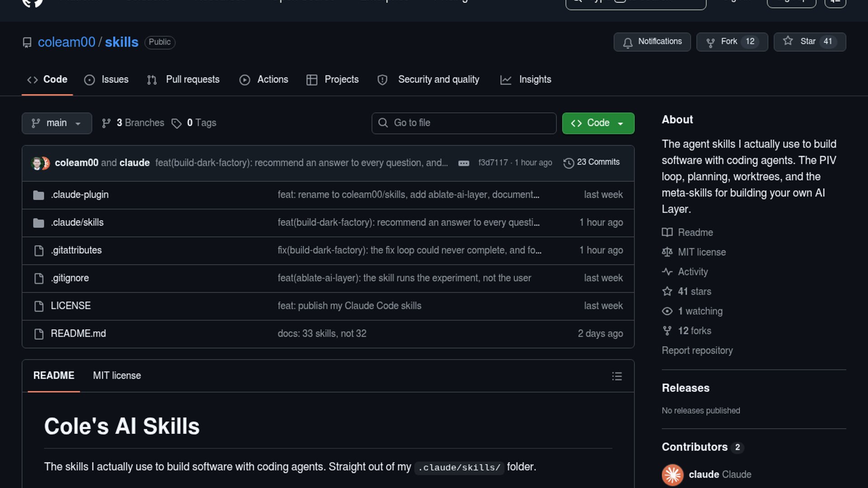
Task: Open the green Code dropdown button
Action: [x=598, y=123]
